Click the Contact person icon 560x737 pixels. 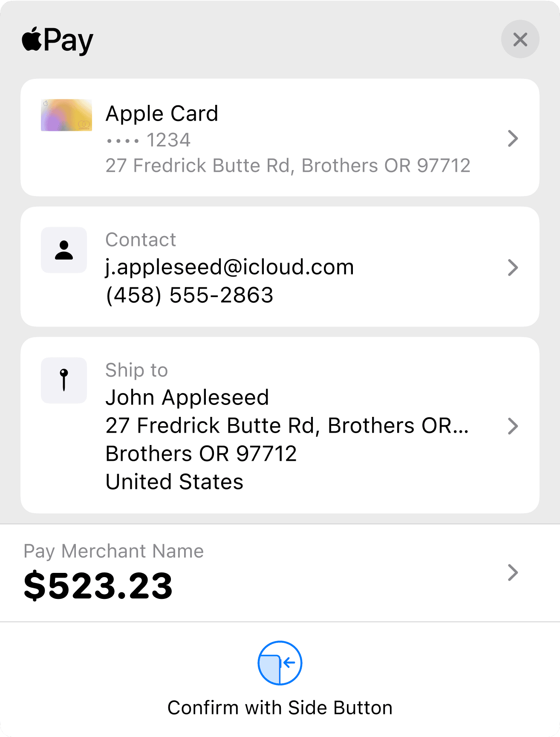(x=64, y=250)
